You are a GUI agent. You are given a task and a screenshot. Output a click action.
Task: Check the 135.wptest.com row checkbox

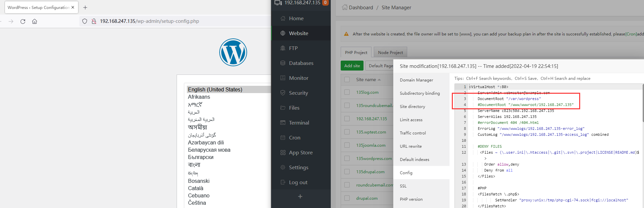click(x=347, y=132)
